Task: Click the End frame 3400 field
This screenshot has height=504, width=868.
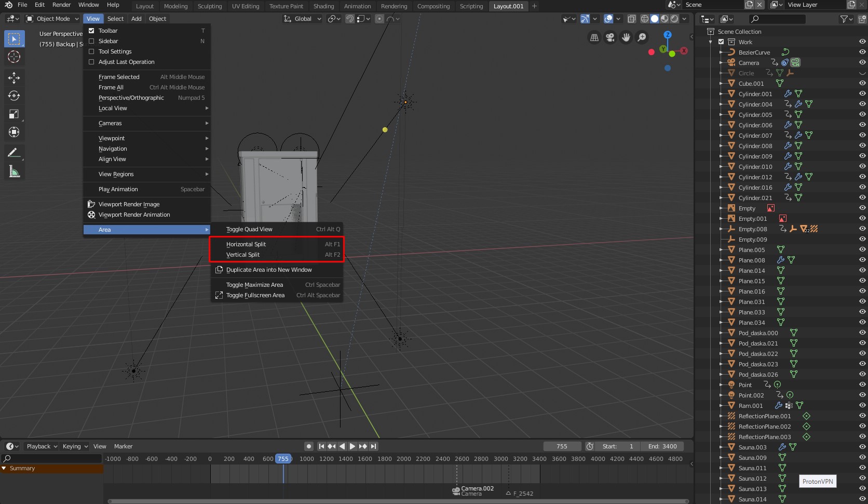Action: (662, 446)
